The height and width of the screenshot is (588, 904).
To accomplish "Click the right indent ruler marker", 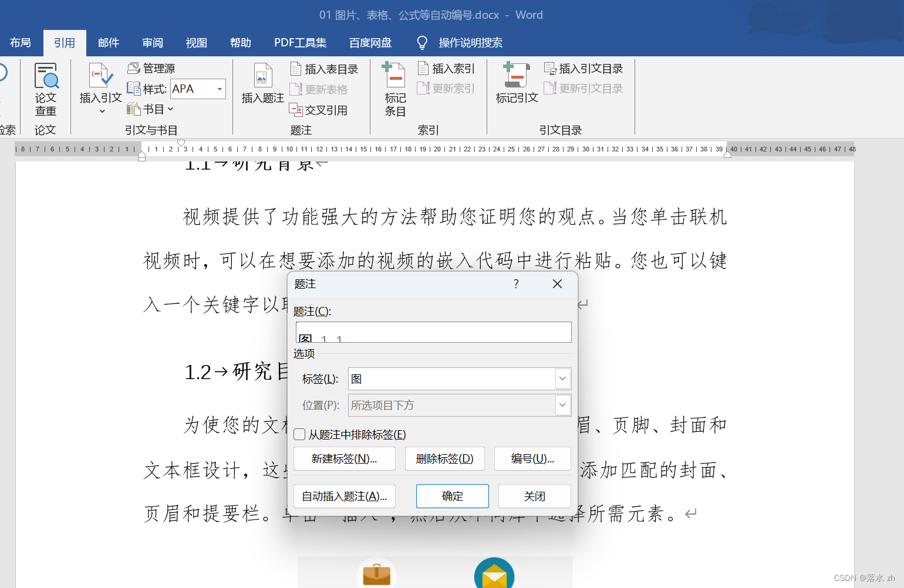I will (727, 155).
